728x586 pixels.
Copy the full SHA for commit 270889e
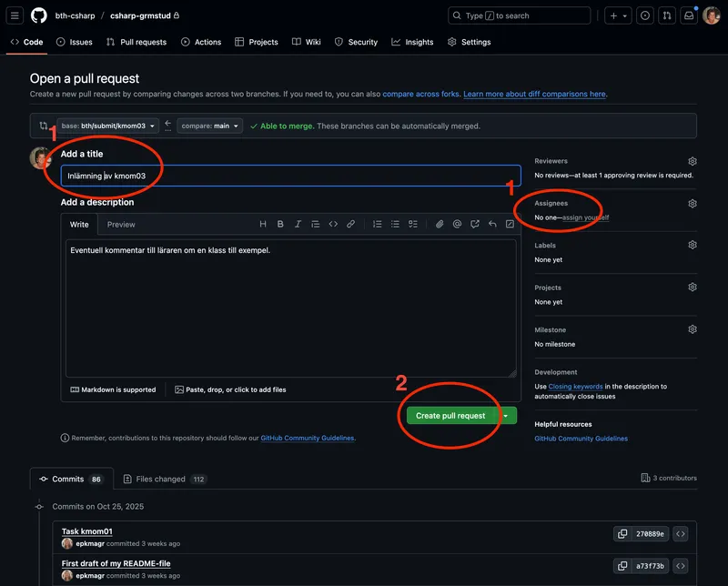click(x=622, y=533)
